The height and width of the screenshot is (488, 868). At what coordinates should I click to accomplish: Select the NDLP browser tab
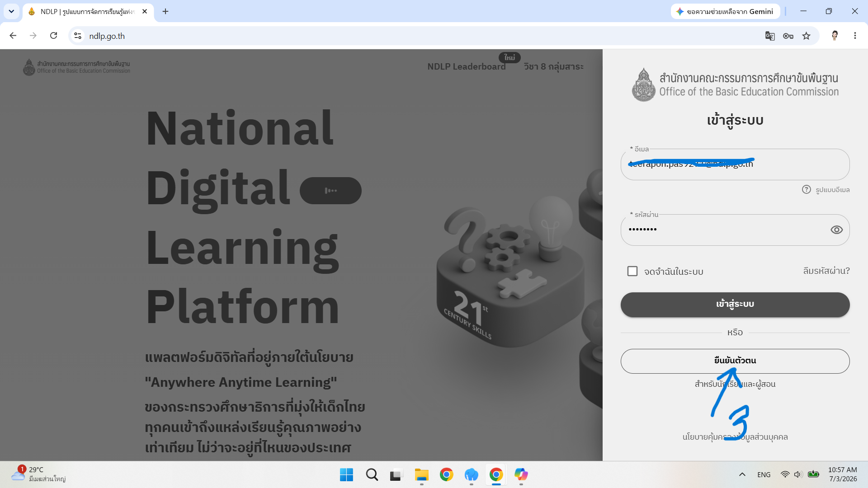click(x=86, y=12)
